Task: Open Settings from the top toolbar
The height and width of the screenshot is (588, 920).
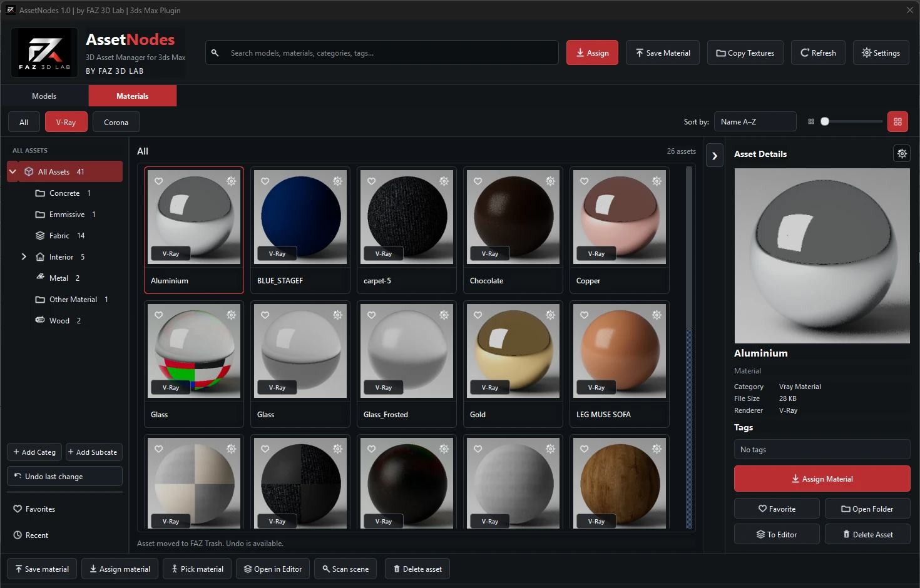Action: 881,53
